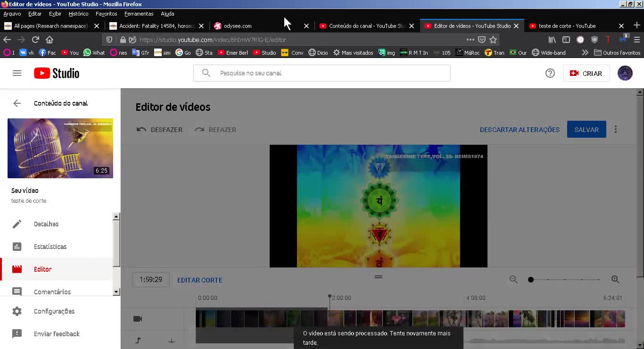Open a new browser tab with plus

(x=636, y=25)
